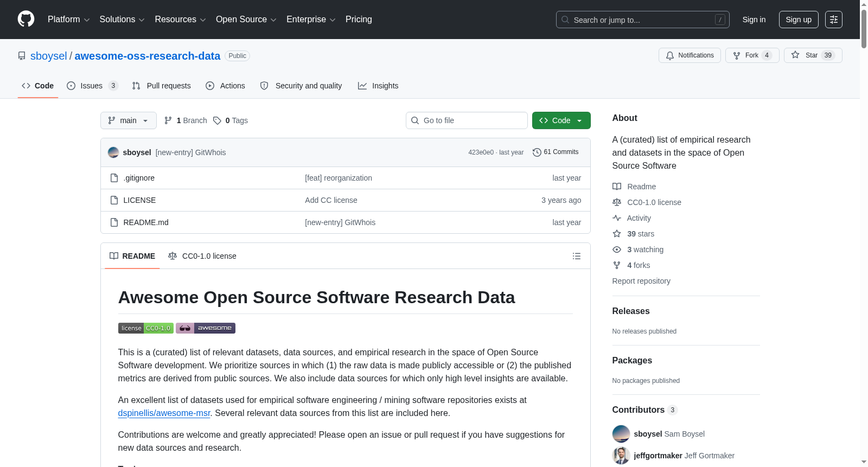Select the scale icon beside CC0-1.0 license sidebar

coord(617,202)
